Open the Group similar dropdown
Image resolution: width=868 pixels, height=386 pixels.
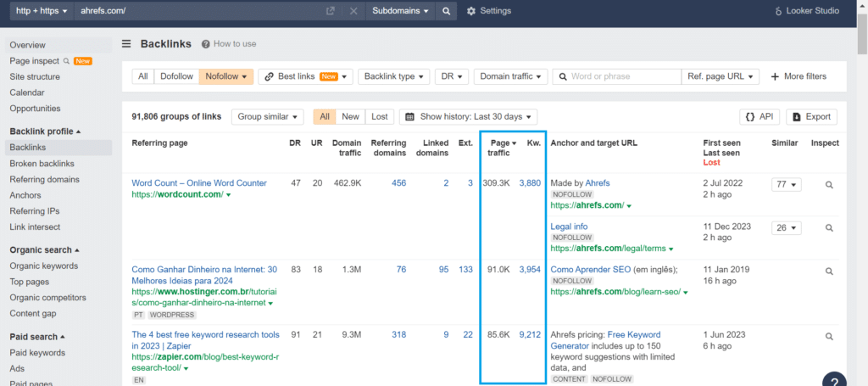pyautogui.click(x=267, y=117)
